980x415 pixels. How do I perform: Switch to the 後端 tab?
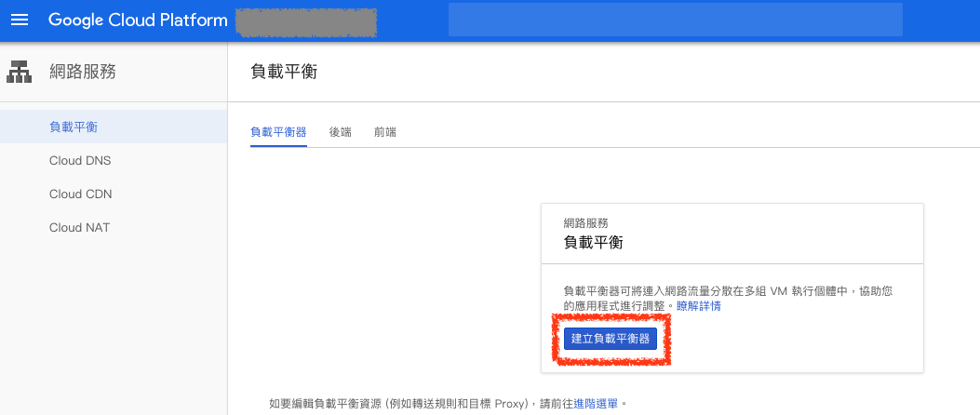(x=341, y=132)
